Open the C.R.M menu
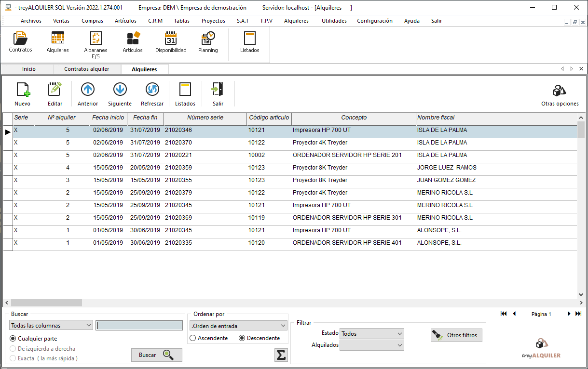The width and height of the screenshot is (588, 369). tap(155, 21)
